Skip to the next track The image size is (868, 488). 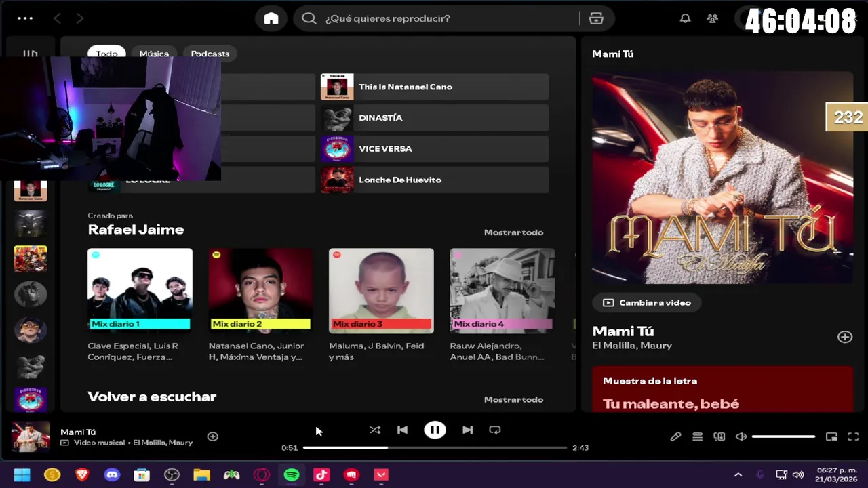click(x=467, y=430)
